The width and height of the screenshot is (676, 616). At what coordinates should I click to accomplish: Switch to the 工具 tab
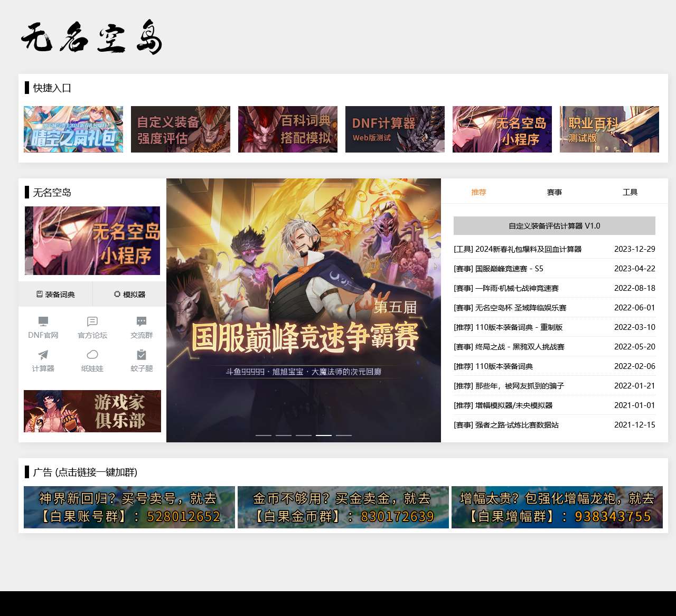630,192
